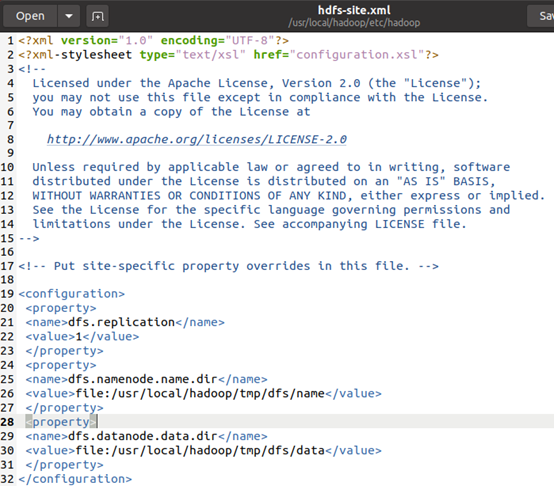Click line number 18 in the gutter
Image resolution: width=554 pixels, height=486 pixels.
click(x=7, y=280)
